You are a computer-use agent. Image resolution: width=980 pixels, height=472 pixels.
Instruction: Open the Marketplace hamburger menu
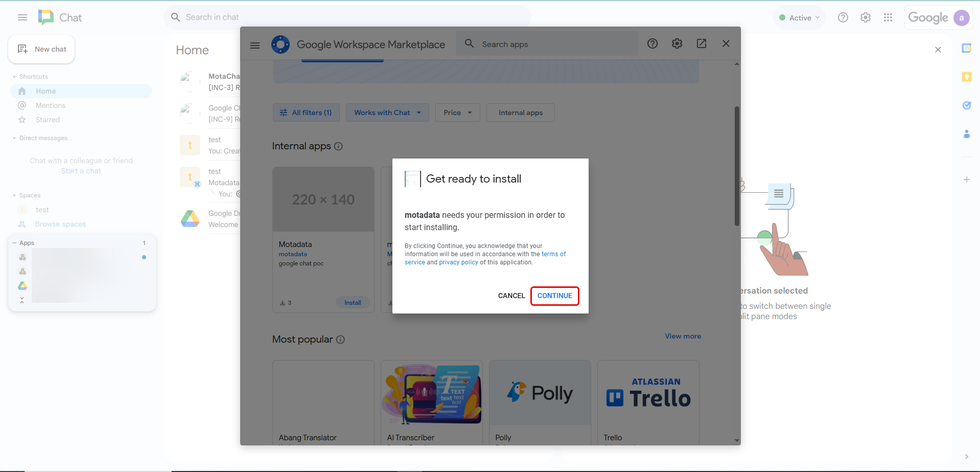coord(254,45)
